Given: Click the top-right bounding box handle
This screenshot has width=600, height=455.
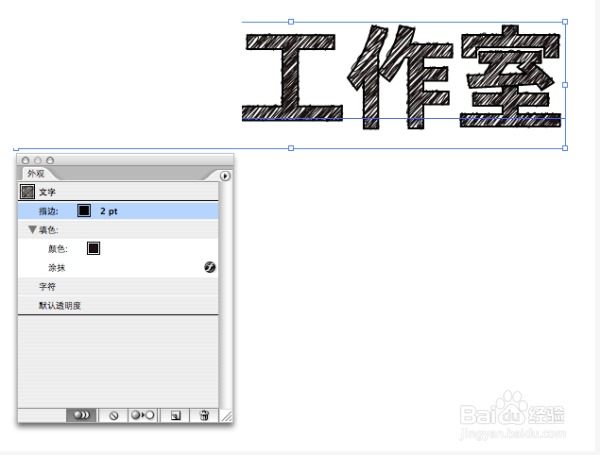Looking at the screenshot, I should pyautogui.click(x=565, y=22).
